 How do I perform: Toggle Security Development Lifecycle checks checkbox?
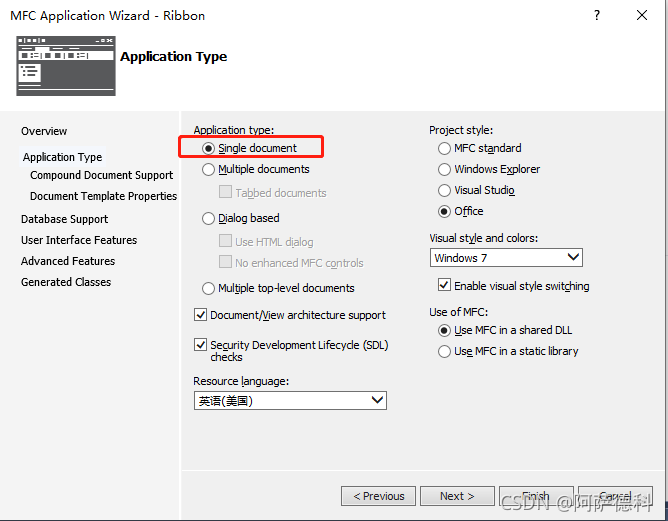click(x=200, y=345)
